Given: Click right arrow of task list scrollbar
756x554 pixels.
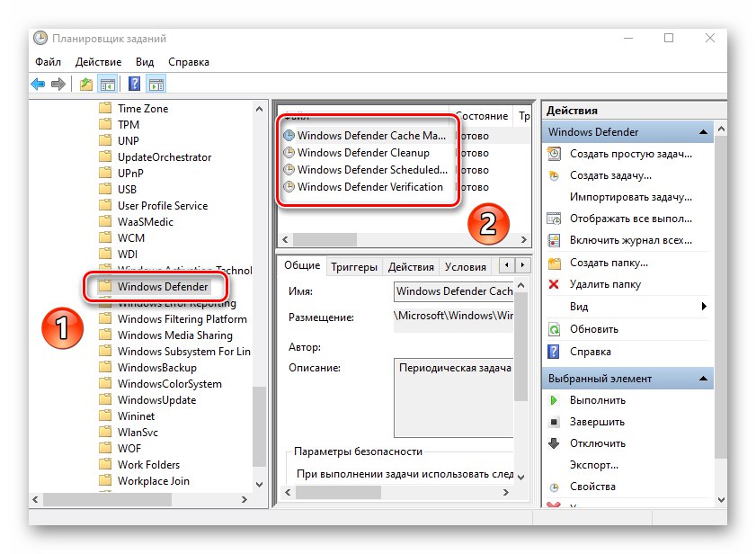Looking at the screenshot, I should [x=524, y=239].
